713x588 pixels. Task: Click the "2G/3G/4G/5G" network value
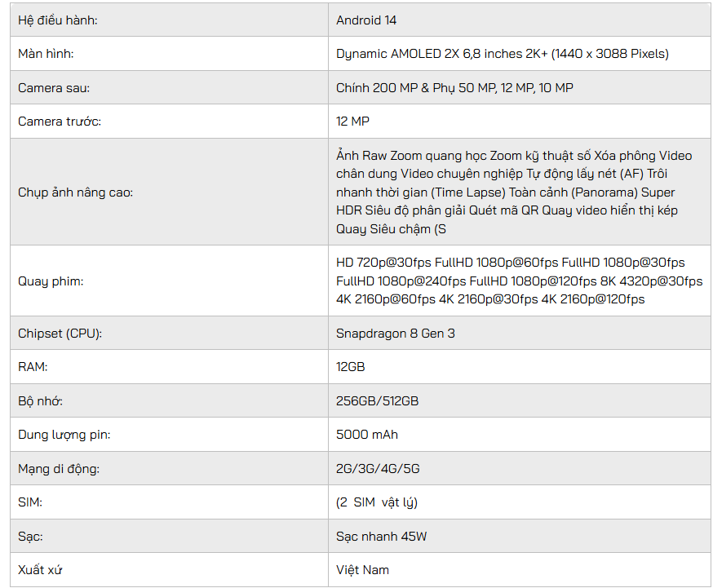click(x=378, y=469)
